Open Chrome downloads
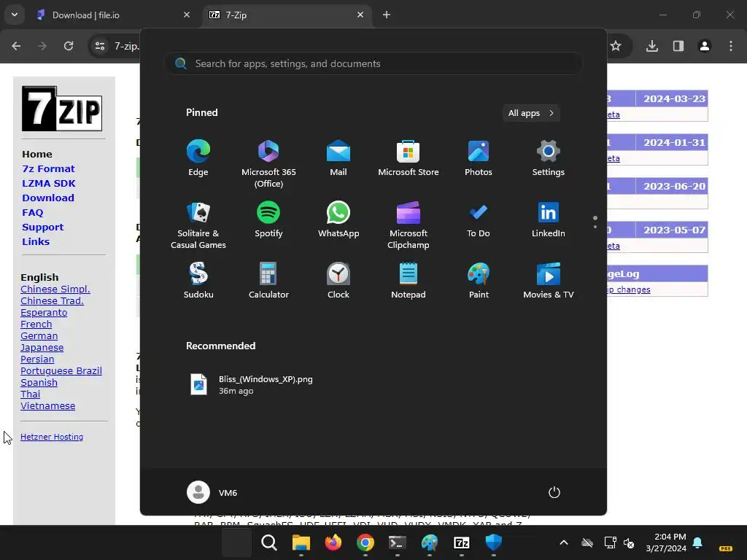This screenshot has width=747, height=560. pyautogui.click(x=651, y=46)
